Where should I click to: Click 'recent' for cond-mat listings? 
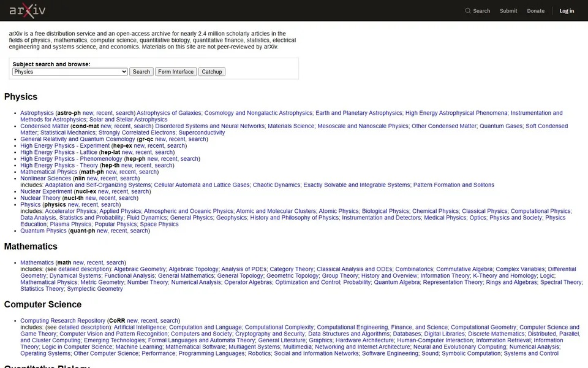(122, 126)
